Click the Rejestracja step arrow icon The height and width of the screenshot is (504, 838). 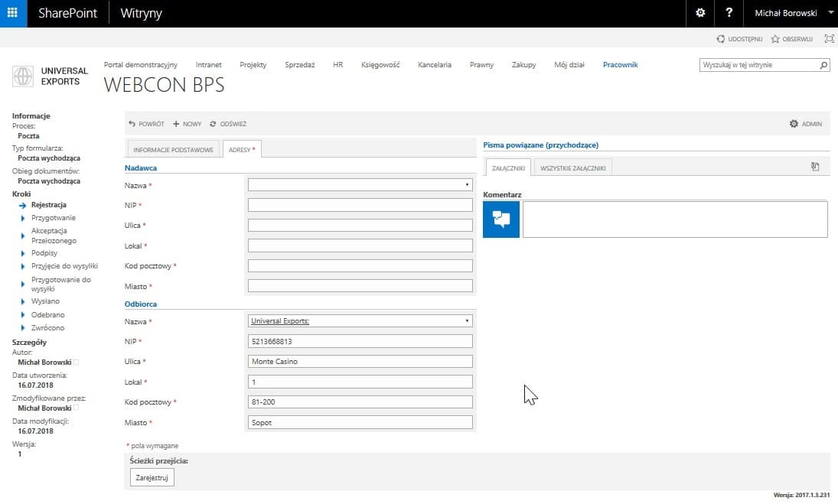[22, 205]
